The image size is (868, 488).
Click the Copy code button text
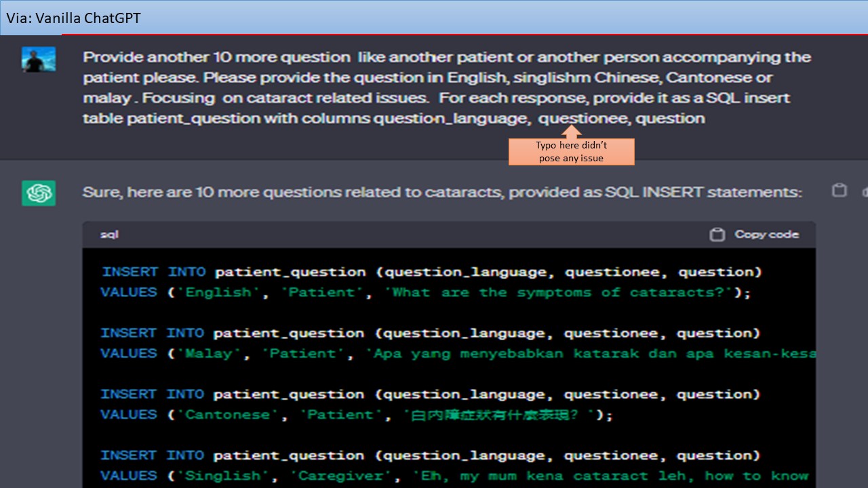(x=767, y=234)
